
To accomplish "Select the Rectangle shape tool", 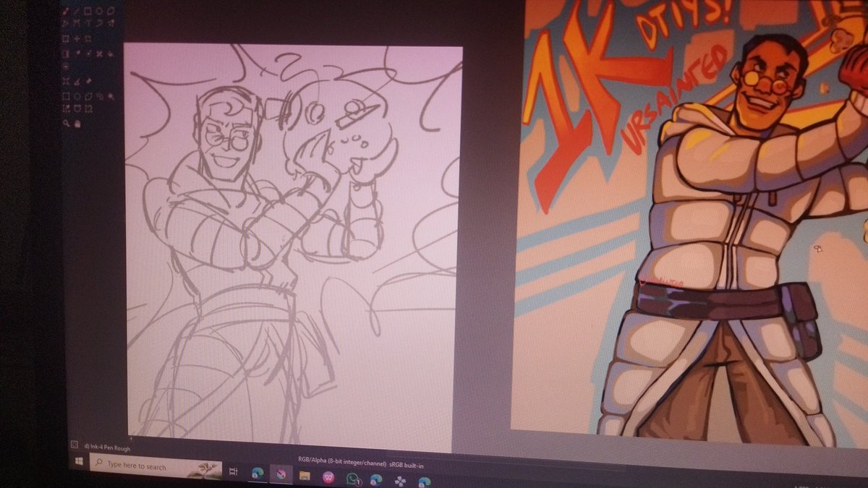I will [88, 12].
